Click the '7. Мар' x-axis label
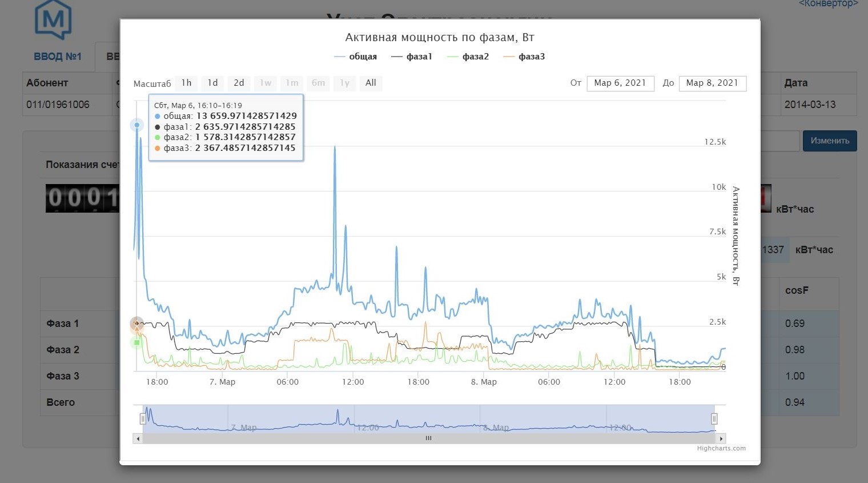The height and width of the screenshot is (483, 868). 223,382
